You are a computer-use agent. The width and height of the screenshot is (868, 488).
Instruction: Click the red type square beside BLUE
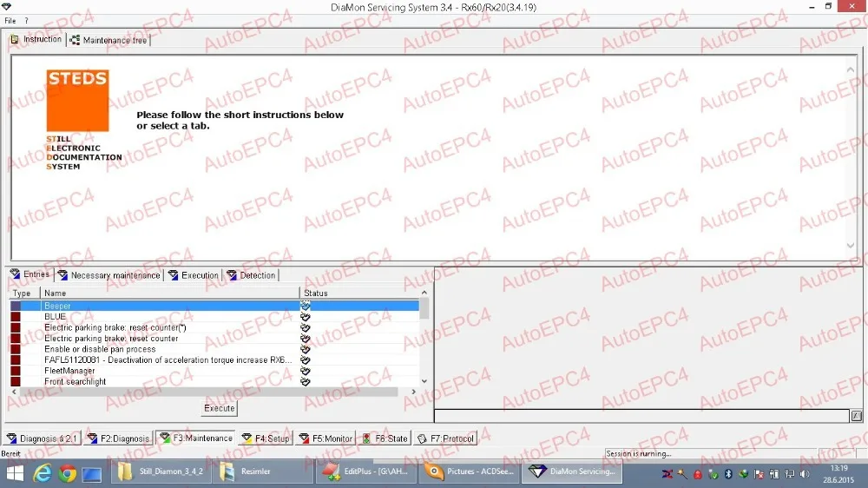(16, 316)
